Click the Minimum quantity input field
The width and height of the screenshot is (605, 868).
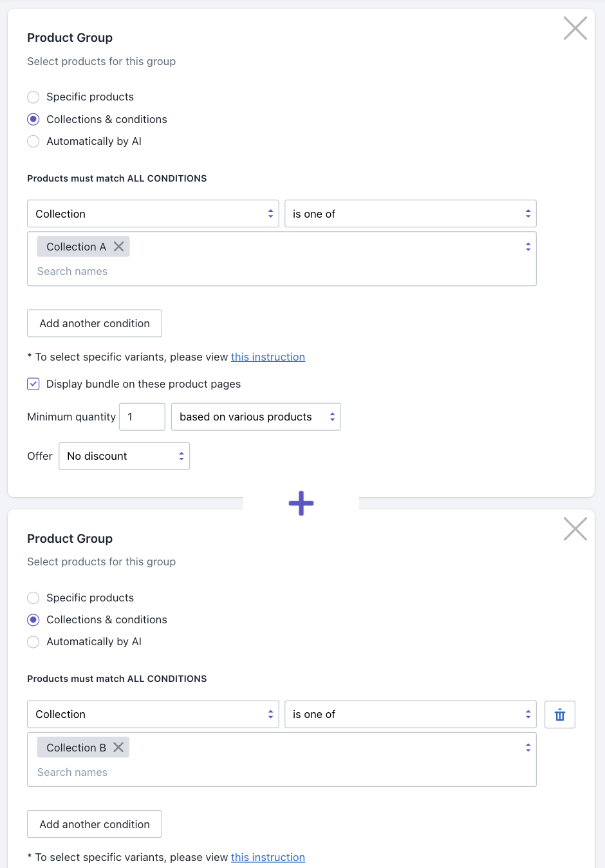pos(142,417)
